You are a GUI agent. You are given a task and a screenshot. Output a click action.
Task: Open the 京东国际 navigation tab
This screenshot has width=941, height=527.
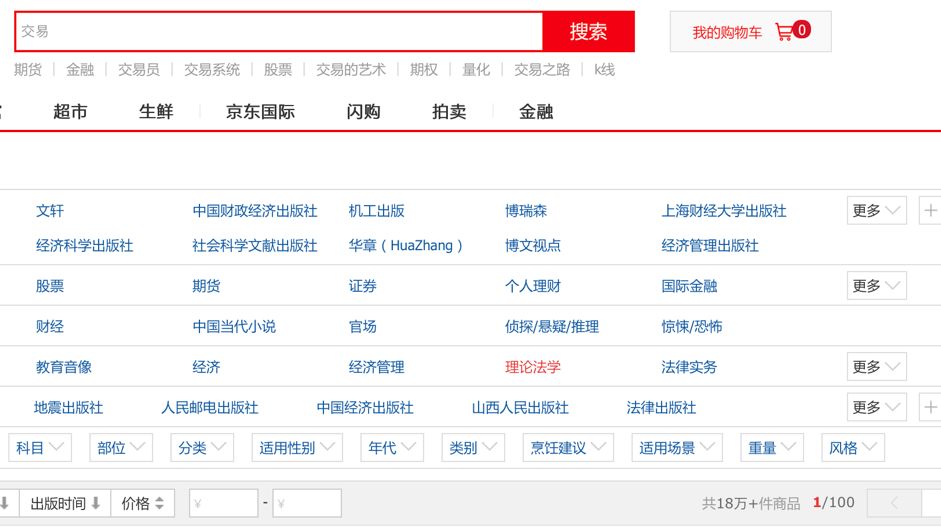(260, 112)
